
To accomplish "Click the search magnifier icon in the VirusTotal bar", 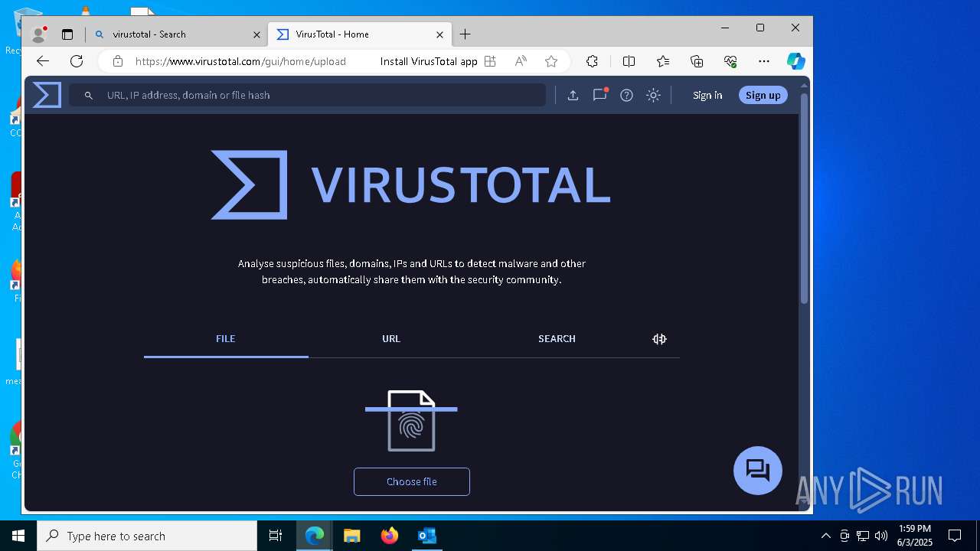I will [89, 96].
